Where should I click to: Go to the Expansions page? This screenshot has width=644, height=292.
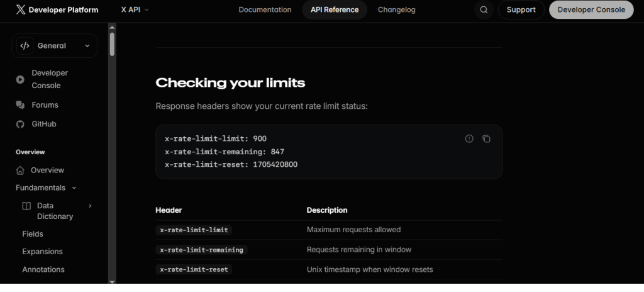coord(42,252)
